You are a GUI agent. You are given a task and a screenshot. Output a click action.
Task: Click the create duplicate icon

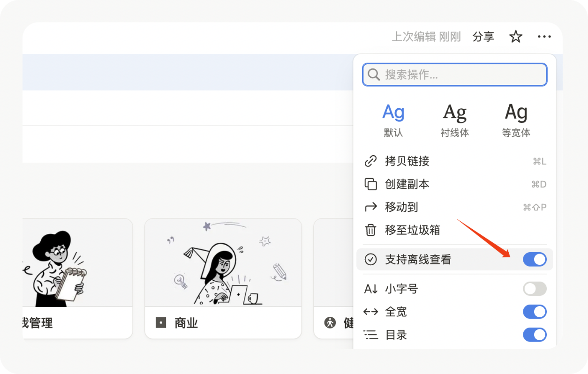pyautogui.click(x=371, y=184)
